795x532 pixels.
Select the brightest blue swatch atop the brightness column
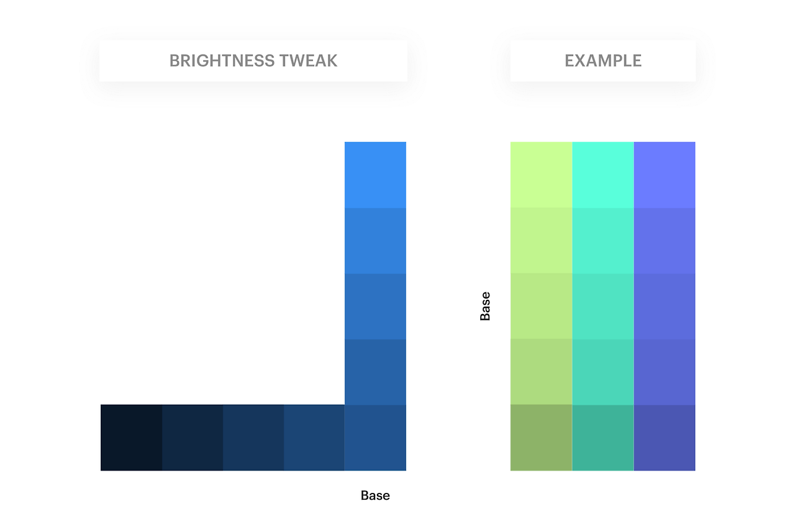click(x=375, y=175)
